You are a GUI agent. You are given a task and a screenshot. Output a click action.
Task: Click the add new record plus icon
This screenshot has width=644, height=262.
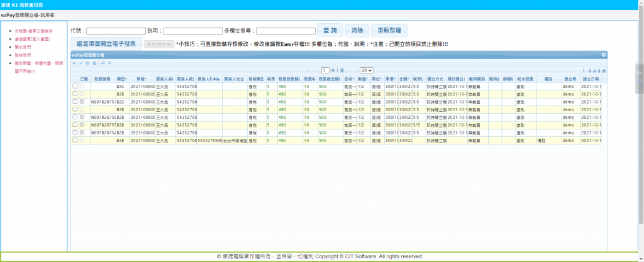pos(74,63)
